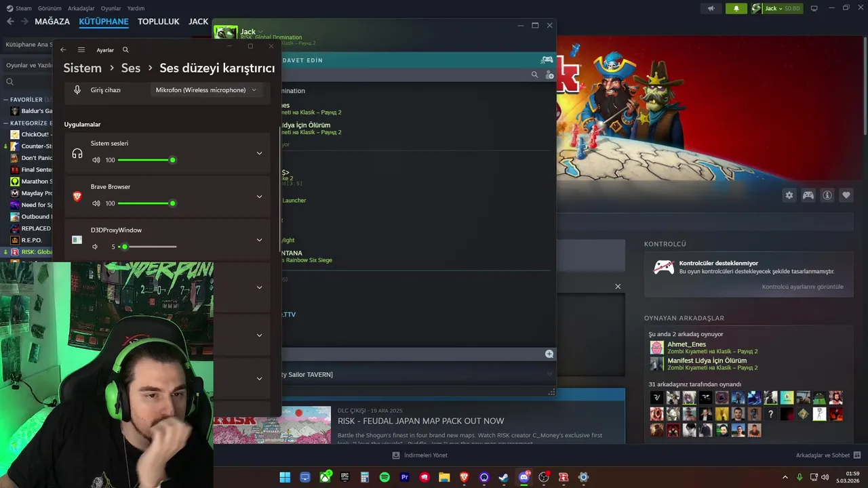
Task: Mute Sistem sesleri with speaker icon
Action: tap(96, 160)
